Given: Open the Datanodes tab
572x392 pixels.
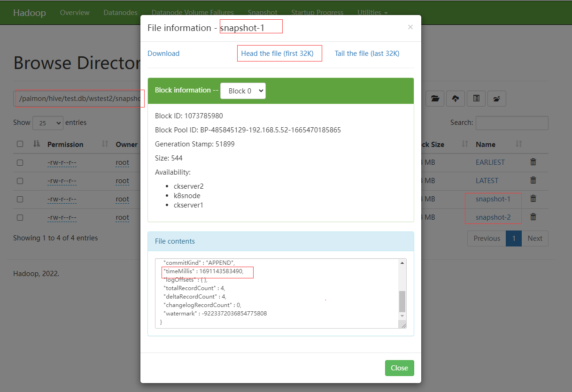Looking at the screenshot, I should point(121,13).
